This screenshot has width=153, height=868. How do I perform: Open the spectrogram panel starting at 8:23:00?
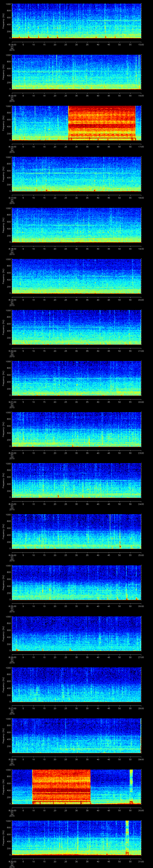[x=76, y=480]
